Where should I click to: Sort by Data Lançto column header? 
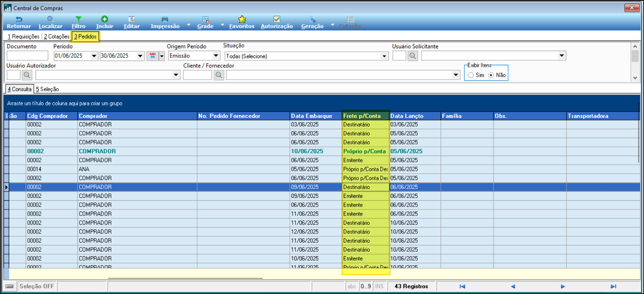(x=415, y=116)
